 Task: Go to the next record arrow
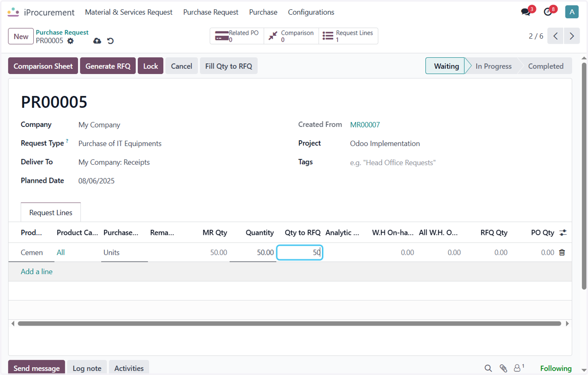[571, 36]
